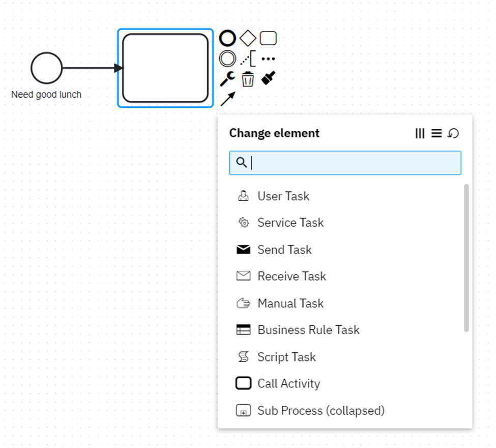Click the 'Need good lunch' label
The width and height of the screenshot is (496, 448).
(x=46, y=94)
